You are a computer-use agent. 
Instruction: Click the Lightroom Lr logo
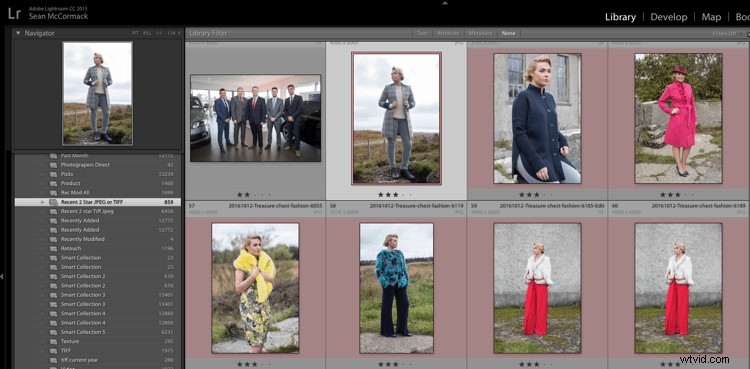coord(14,13)
